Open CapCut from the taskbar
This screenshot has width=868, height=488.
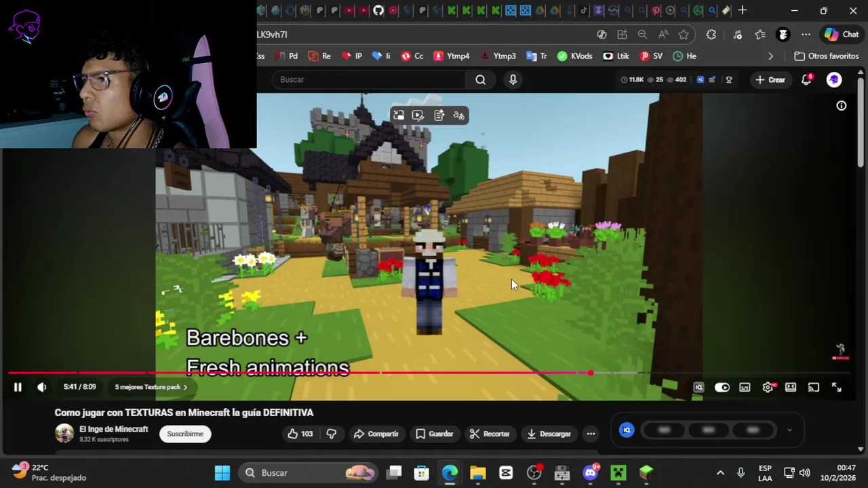click(x=506, y=473)
